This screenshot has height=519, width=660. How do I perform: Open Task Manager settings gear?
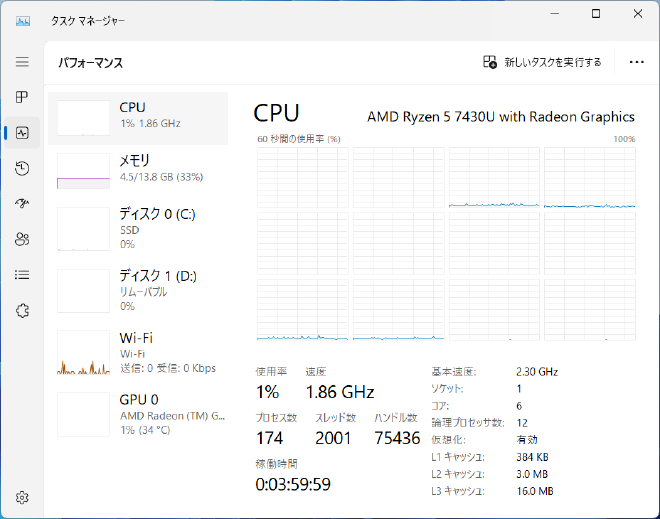pos(22,498)
